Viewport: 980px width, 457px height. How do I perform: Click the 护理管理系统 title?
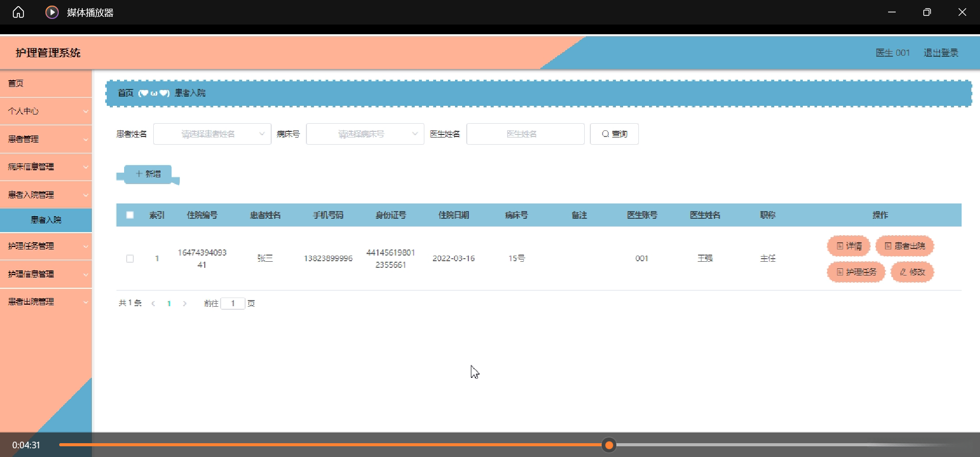[x=48, y=53]
